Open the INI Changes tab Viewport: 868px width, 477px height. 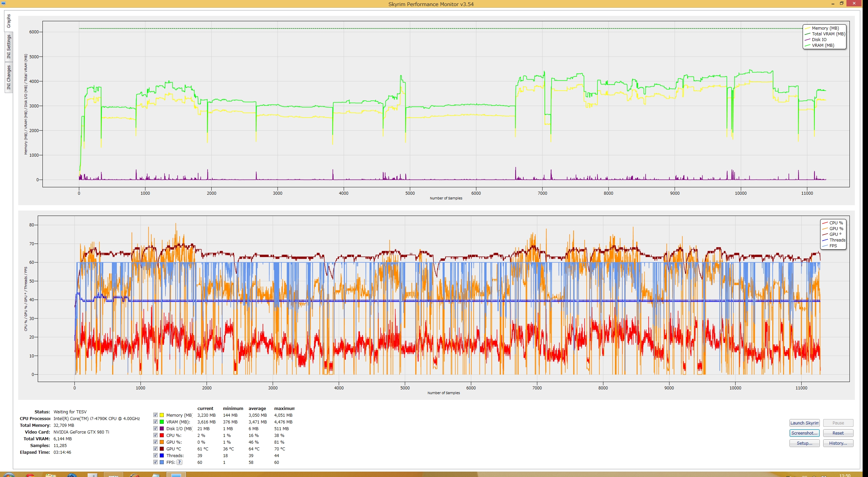click(x=8, y=77)
